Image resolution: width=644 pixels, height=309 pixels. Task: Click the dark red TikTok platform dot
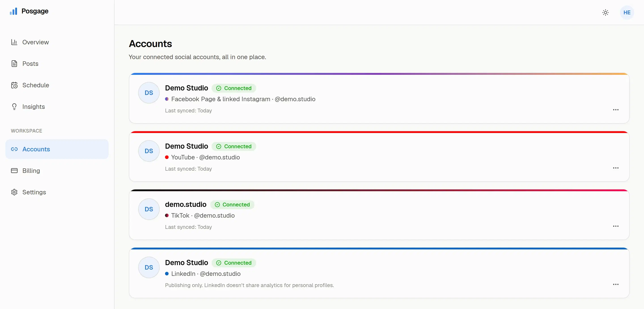[x=167, y=216]
